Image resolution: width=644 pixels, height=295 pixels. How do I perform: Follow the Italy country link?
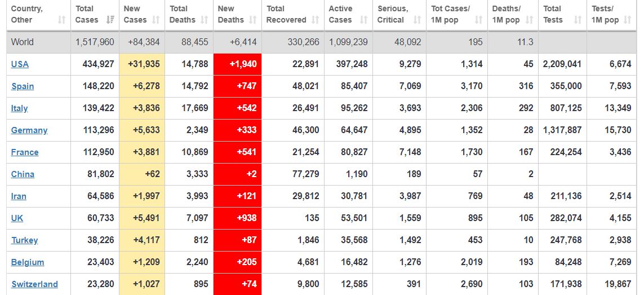[x=19, y=108]
